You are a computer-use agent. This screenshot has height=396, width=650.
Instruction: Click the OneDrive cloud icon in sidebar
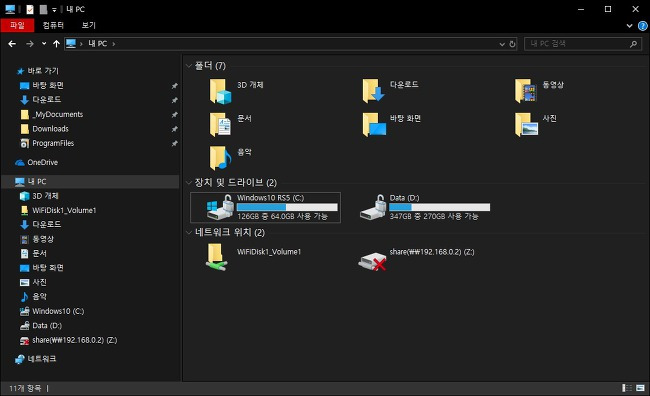[19, 163]
